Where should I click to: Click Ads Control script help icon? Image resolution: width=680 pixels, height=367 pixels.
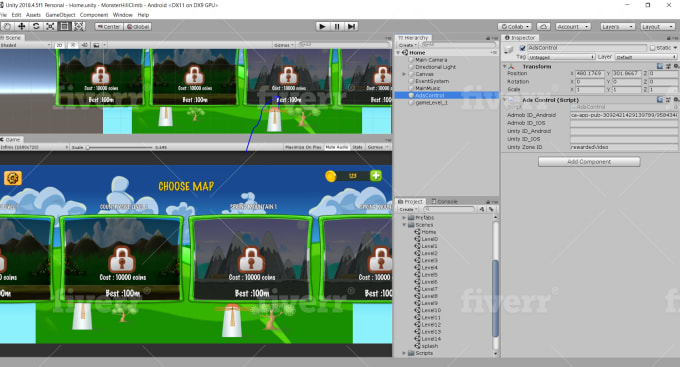660,100
